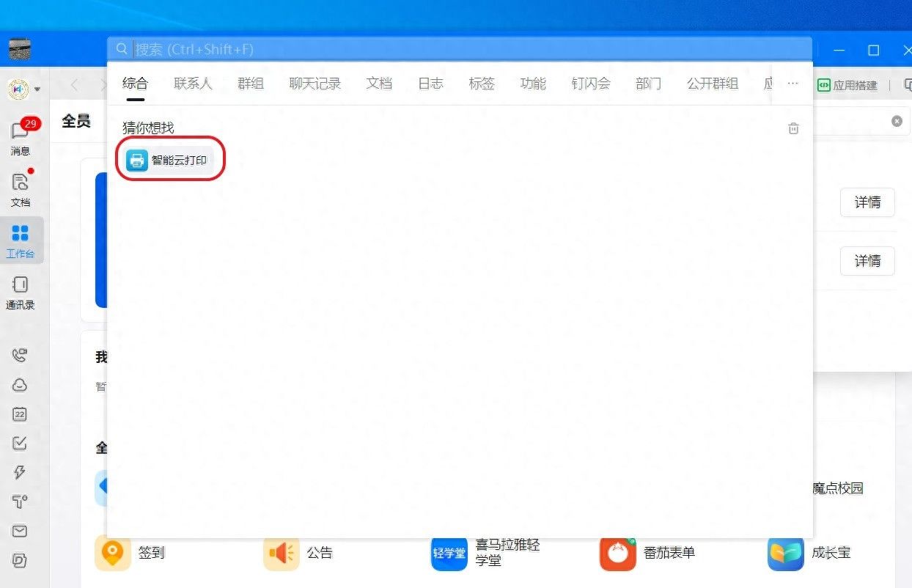
Task: Focus the 搜索 search input field
Action: [x=469, y=50]
